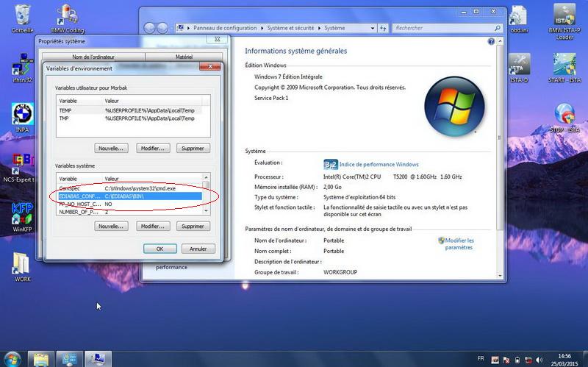This screenshot has width=588, height=367.
Task: Select the FP_NO_HOST_C system variable row
Action: tap(129, 204)
